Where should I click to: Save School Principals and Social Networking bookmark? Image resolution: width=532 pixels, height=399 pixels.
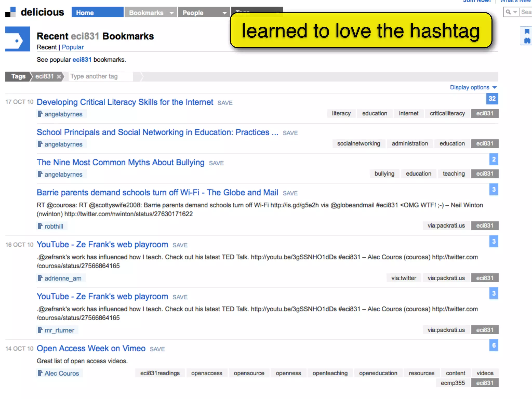click(290, 133)
